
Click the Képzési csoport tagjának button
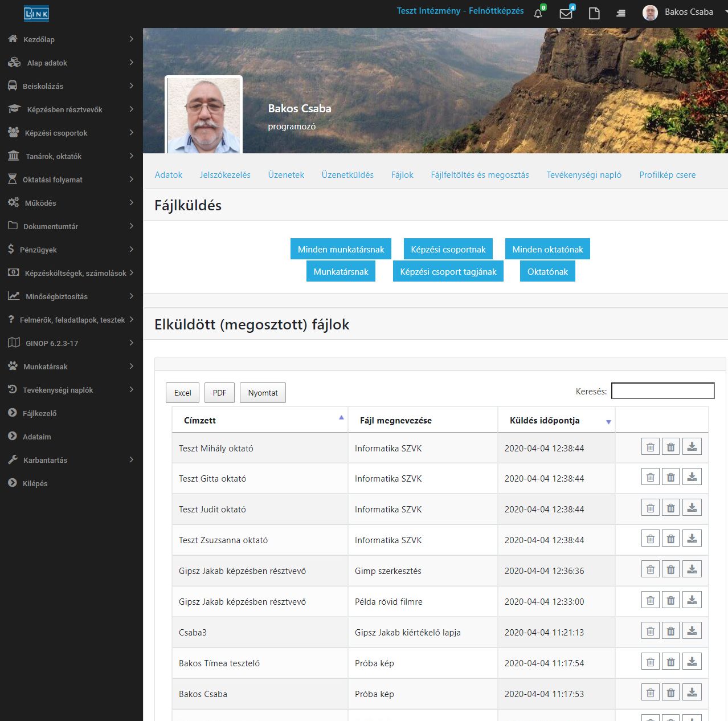click(448, 271)
